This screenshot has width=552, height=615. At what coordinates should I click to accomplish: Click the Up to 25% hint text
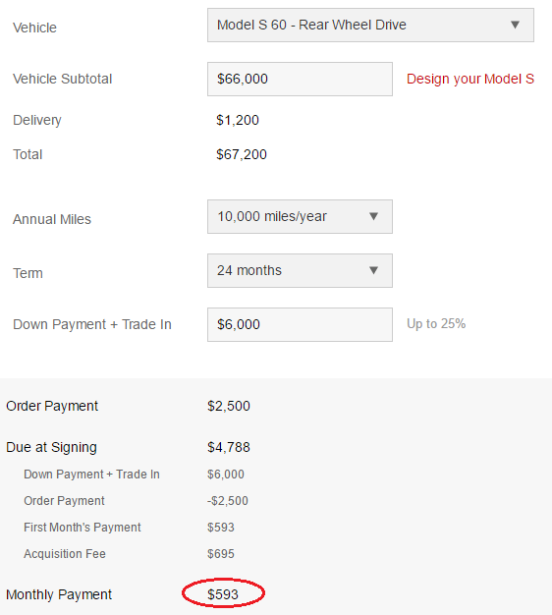click(436, 324)
